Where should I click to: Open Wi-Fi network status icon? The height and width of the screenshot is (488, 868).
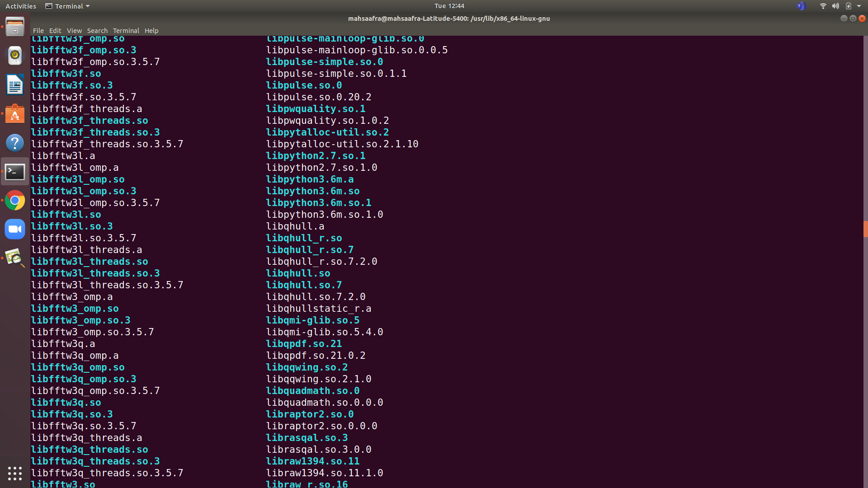click(823, 6)
